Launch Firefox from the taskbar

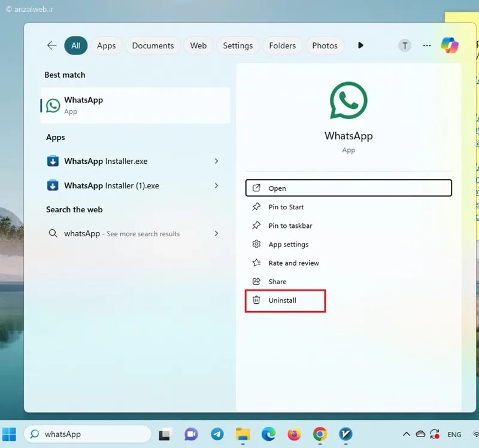[294, 434]
